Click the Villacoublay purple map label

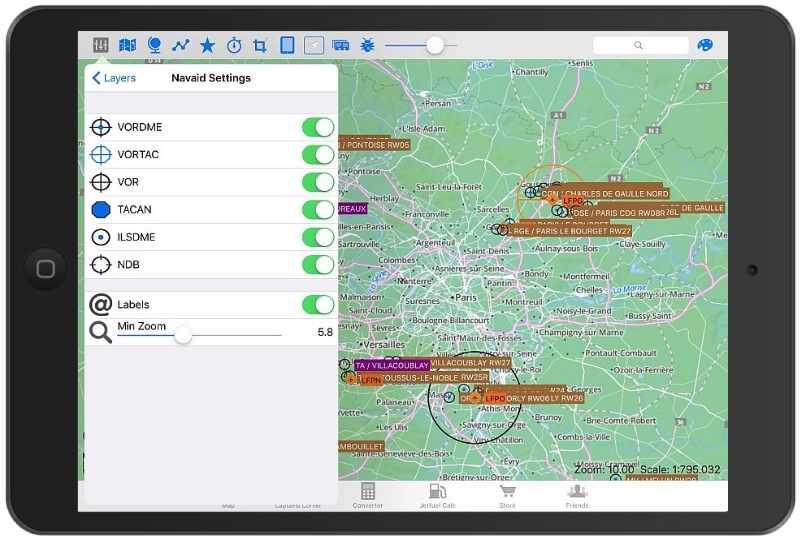pyautogui.click(x=392, y=365)
